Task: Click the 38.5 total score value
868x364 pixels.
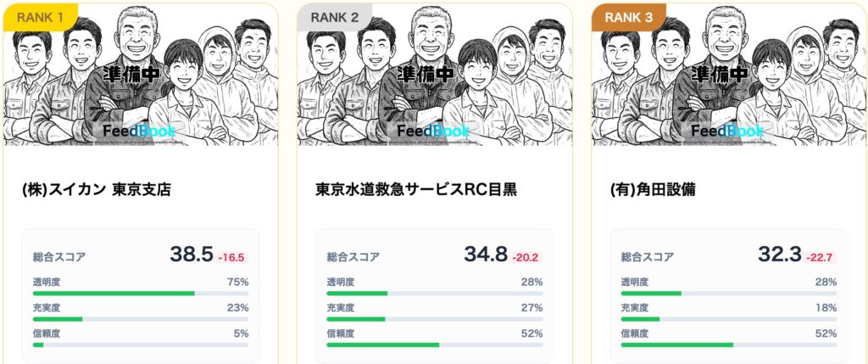Action: point(191,254)
